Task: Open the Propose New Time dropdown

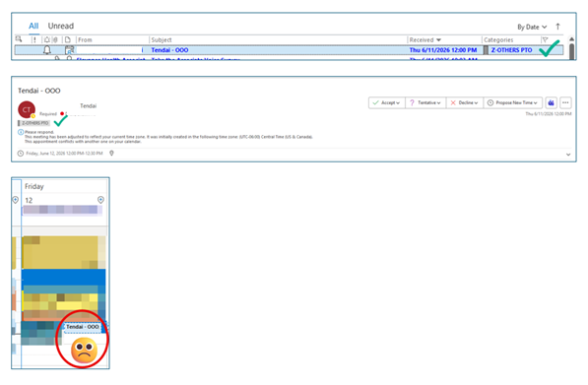Action: (x=512, y=102)
